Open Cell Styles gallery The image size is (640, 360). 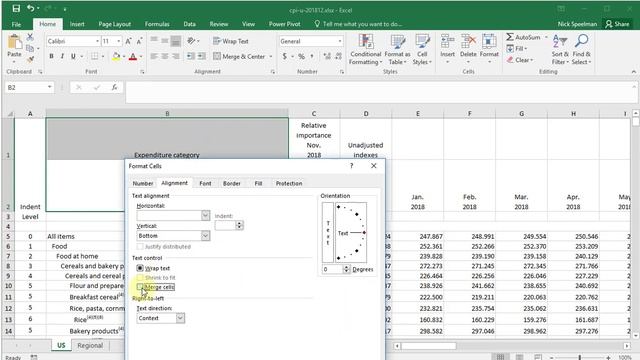pos(422,49)
